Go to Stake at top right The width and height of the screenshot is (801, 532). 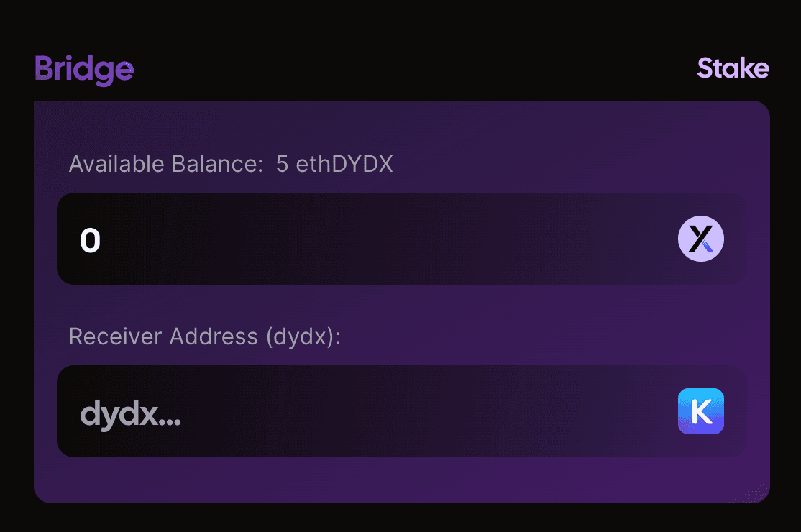pos(733,68)
